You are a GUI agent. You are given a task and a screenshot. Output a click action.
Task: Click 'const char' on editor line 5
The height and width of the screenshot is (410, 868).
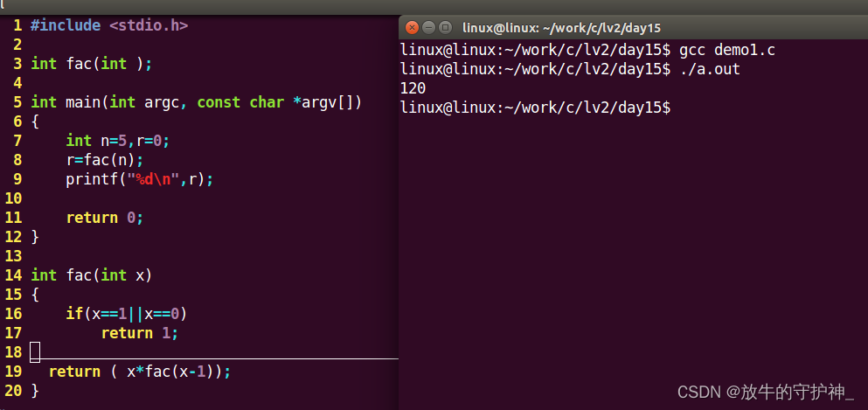point(240,102)
